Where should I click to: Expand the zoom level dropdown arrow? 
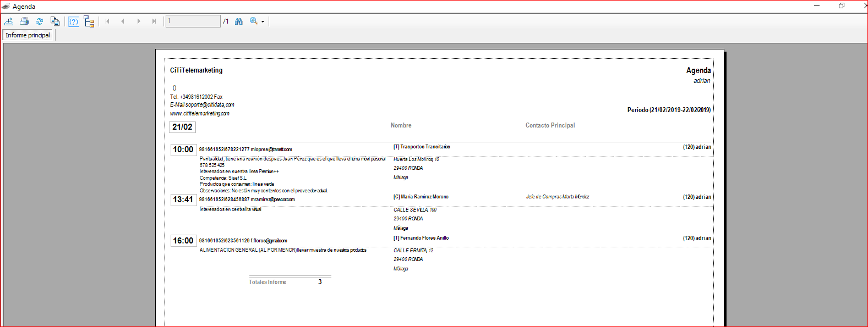[263, 22]
